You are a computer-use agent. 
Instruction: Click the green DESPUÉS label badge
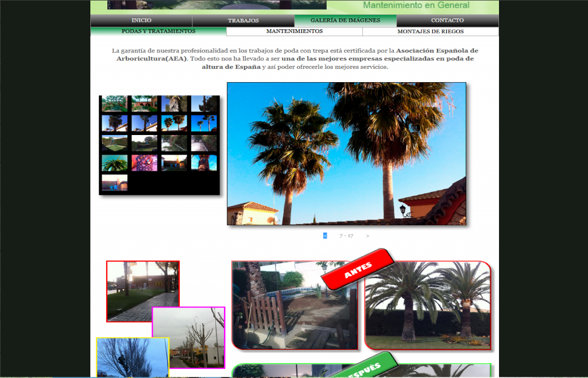pyautogui.click(x=368, y=368)
